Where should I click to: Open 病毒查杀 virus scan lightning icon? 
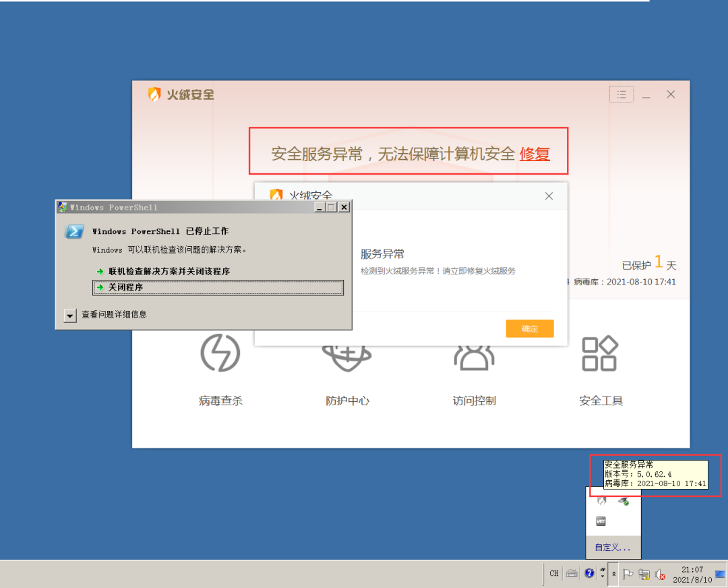tap(220, 353)
